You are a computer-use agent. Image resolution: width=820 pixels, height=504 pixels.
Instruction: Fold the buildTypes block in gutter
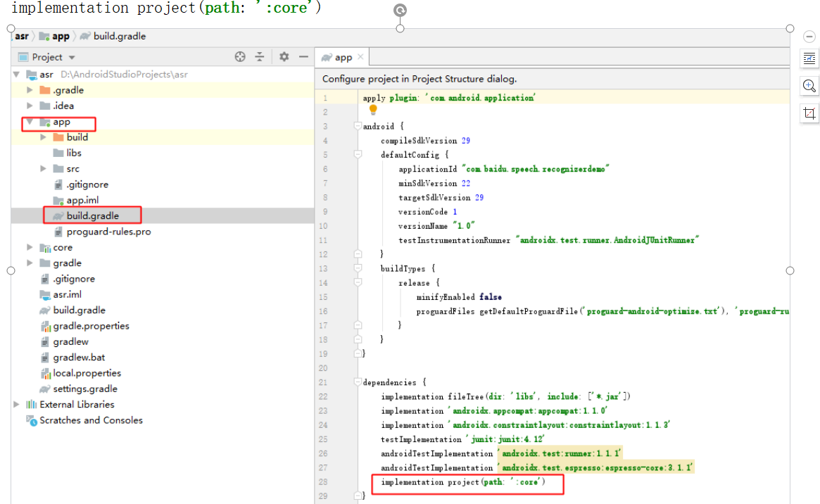click(358, 268)
